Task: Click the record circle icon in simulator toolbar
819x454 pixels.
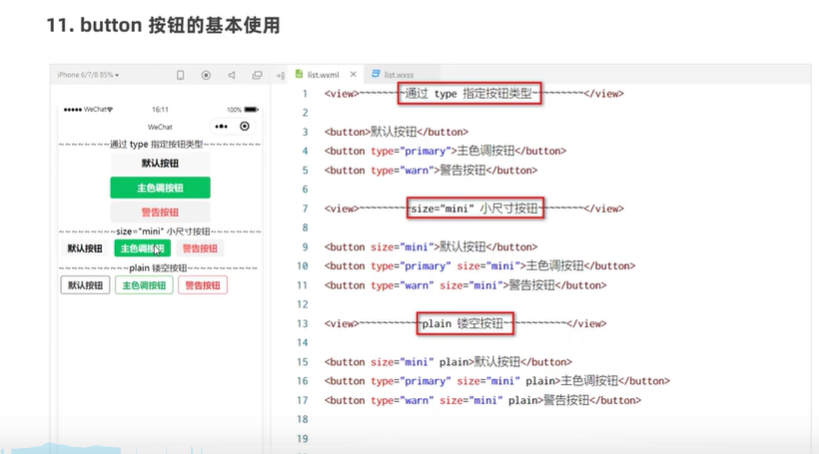Action: click(206, 75)
